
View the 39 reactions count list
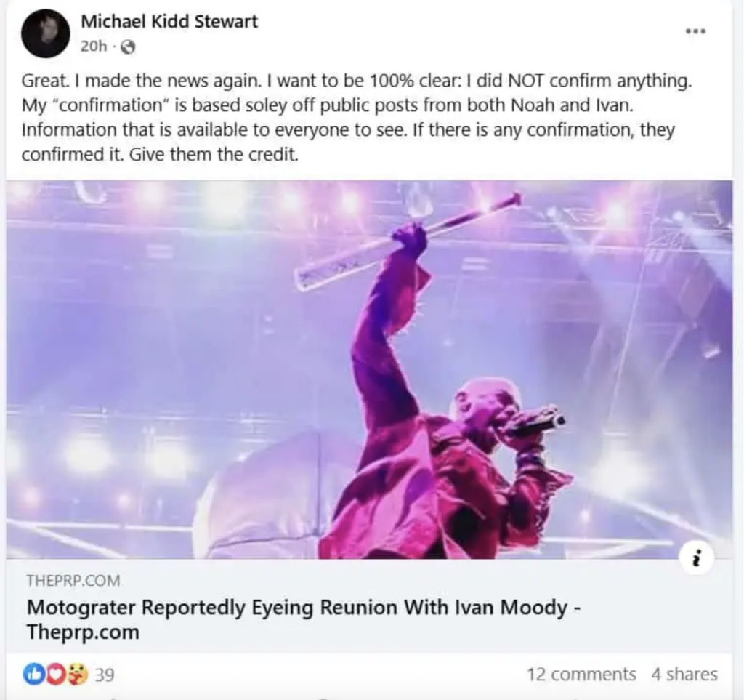tap(105, 675)
